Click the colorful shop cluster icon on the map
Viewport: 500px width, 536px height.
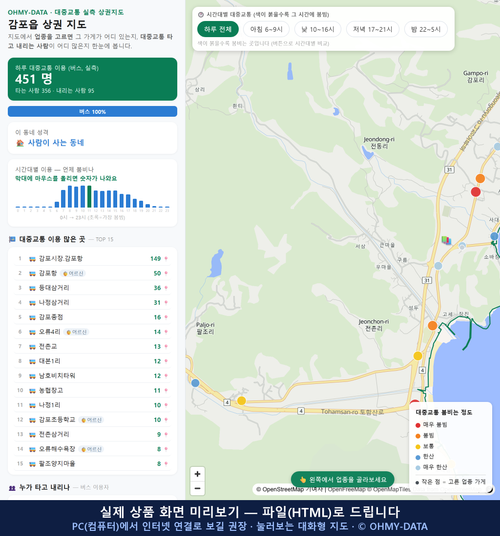pos(446,240)
